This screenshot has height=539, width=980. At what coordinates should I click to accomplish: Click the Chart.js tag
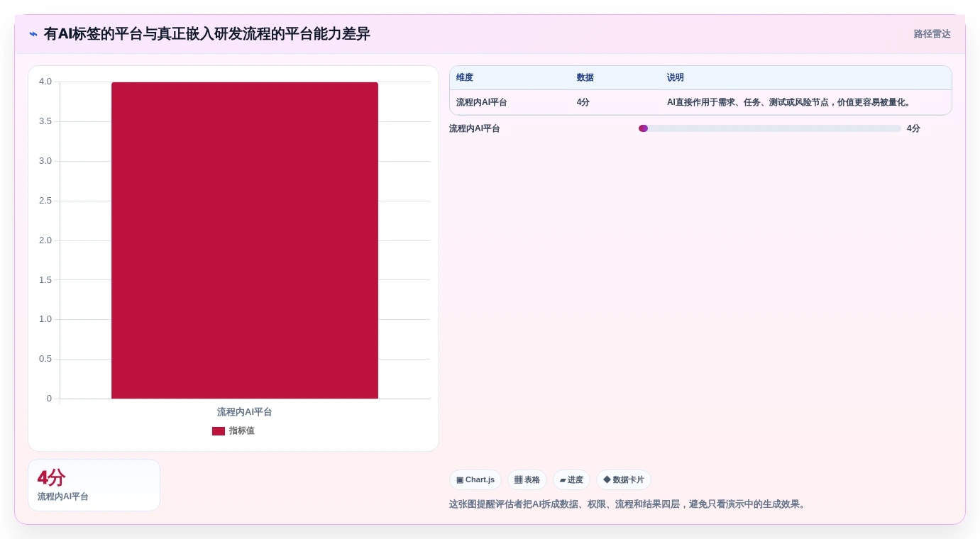(475, 480)
